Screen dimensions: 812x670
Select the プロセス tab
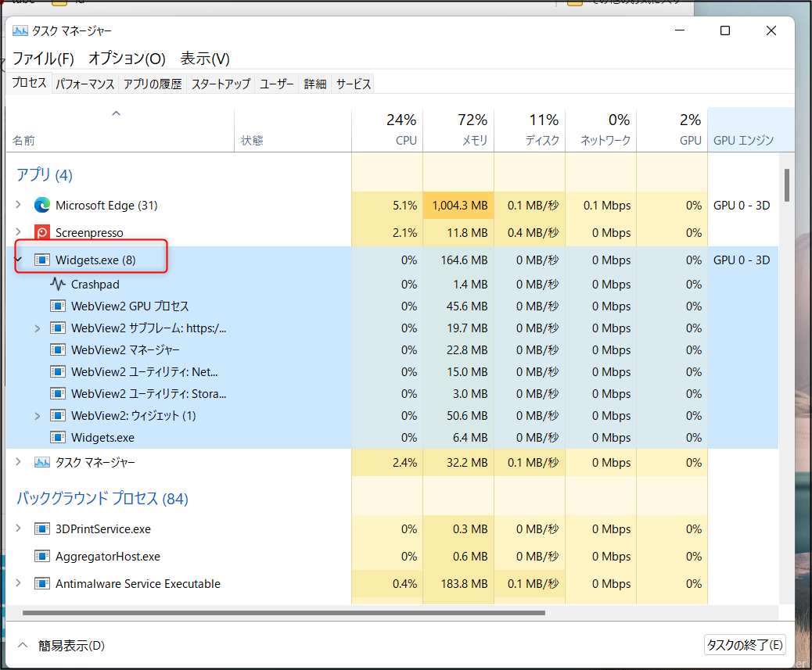pos(29,83)
